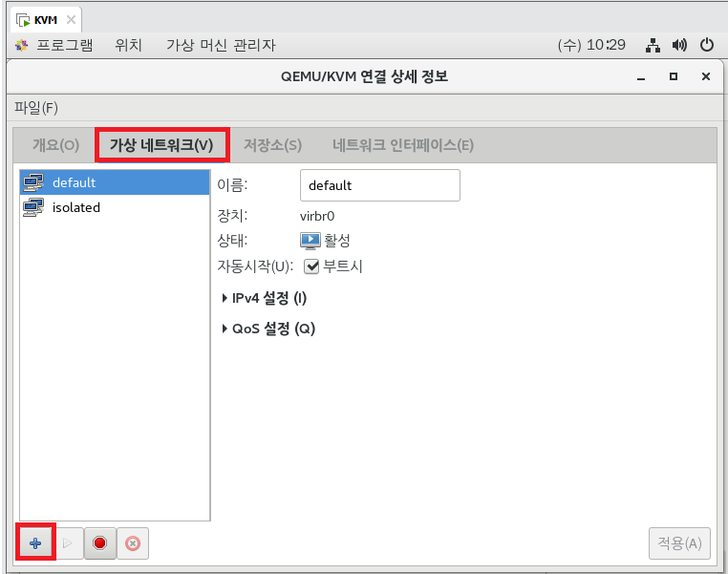Switch to the 네트워크 인터페이스(E) tab

(403, 145)
